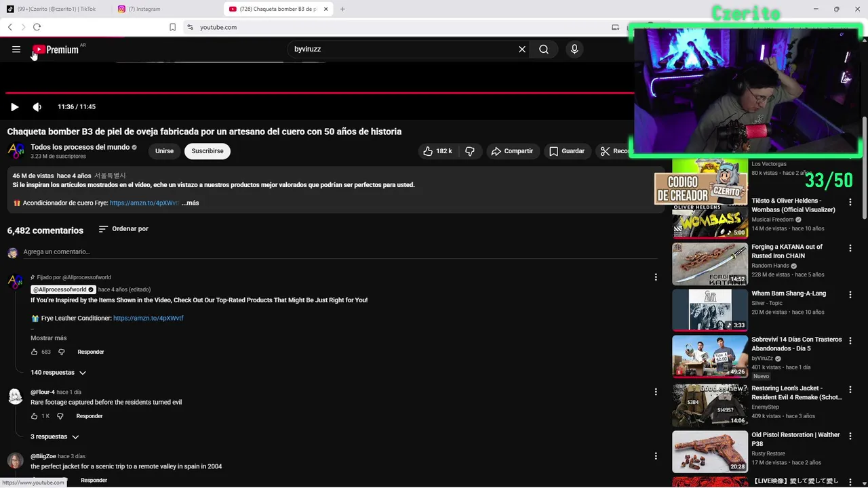Open options for Forging a KATANA video
The width and height of the screenshot is (868, 488).
tap(850, 248)
